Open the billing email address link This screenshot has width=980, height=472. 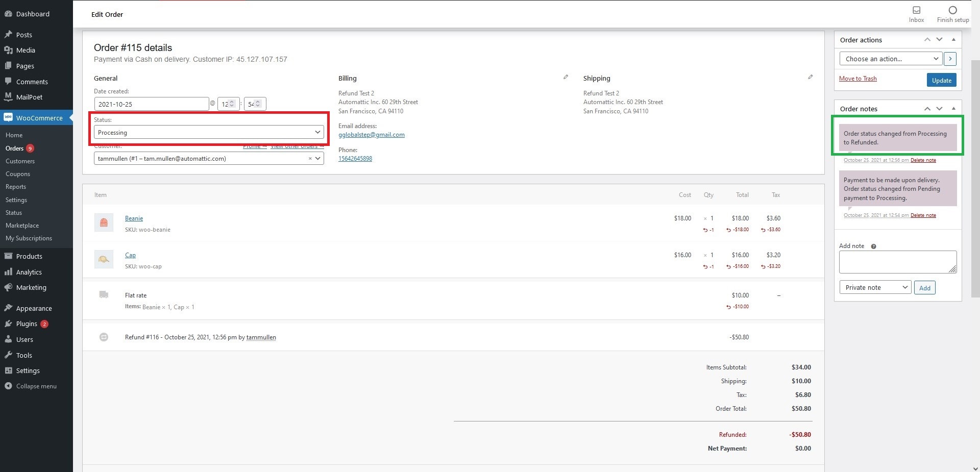pyautogui.click(x=371, y=135)
